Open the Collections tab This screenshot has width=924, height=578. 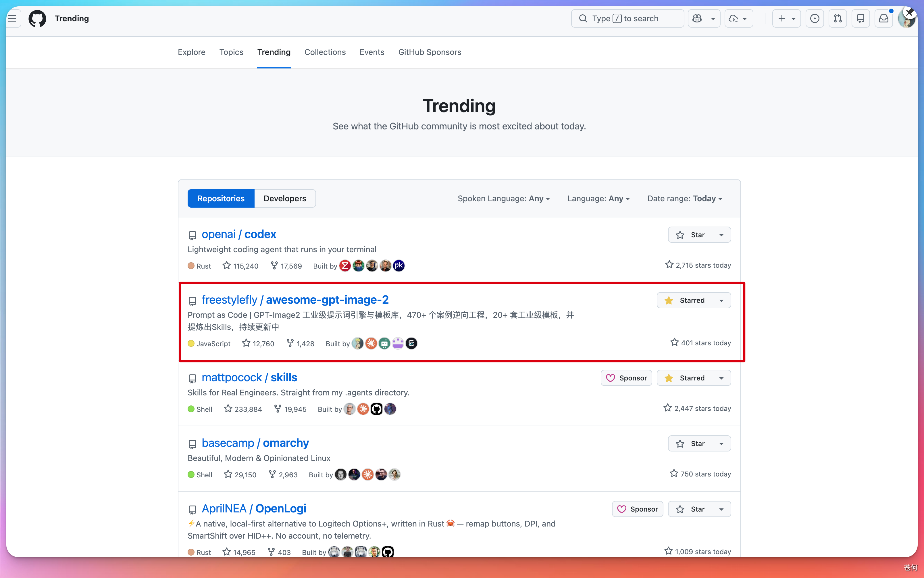click(x=325, y=52)
